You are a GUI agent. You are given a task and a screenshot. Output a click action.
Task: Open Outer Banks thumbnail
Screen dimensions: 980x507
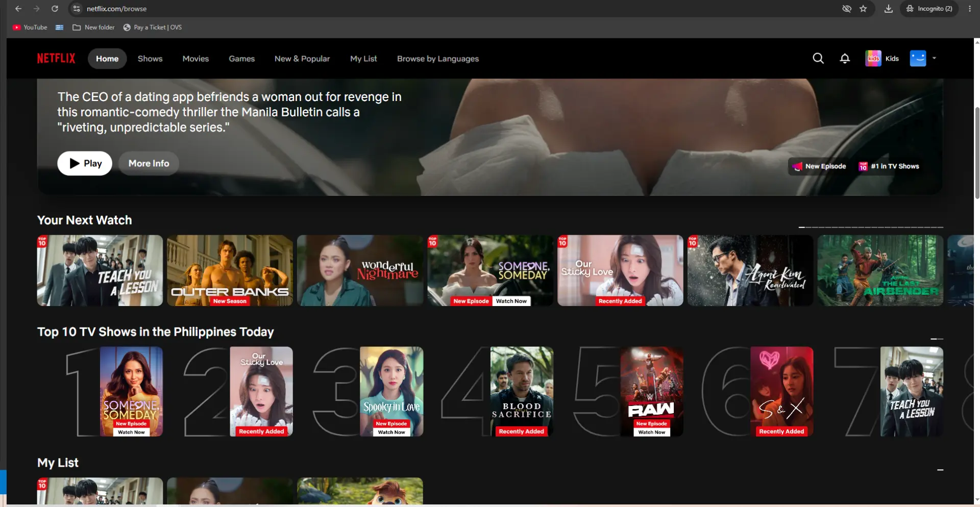(230, 270)
